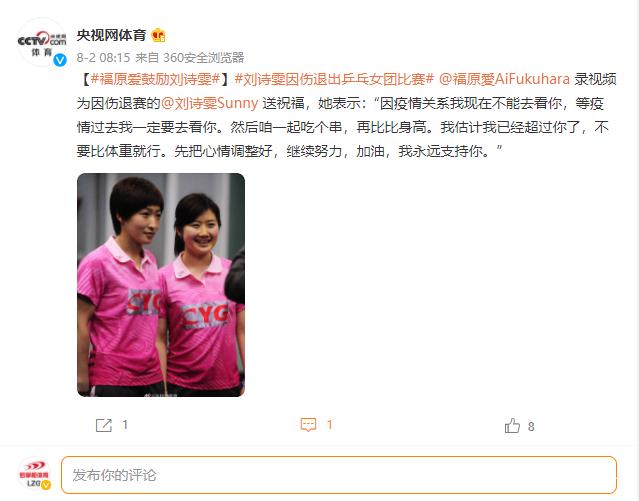Click the blue verified V badge
This screenshot has height=501, width=639.
click(x=60, y=60)
